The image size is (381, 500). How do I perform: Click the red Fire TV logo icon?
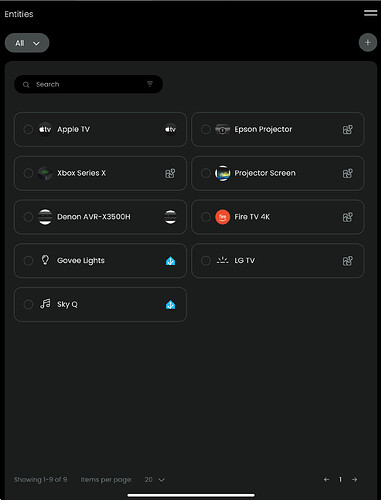pyautogui.click(x=222, y=217)
